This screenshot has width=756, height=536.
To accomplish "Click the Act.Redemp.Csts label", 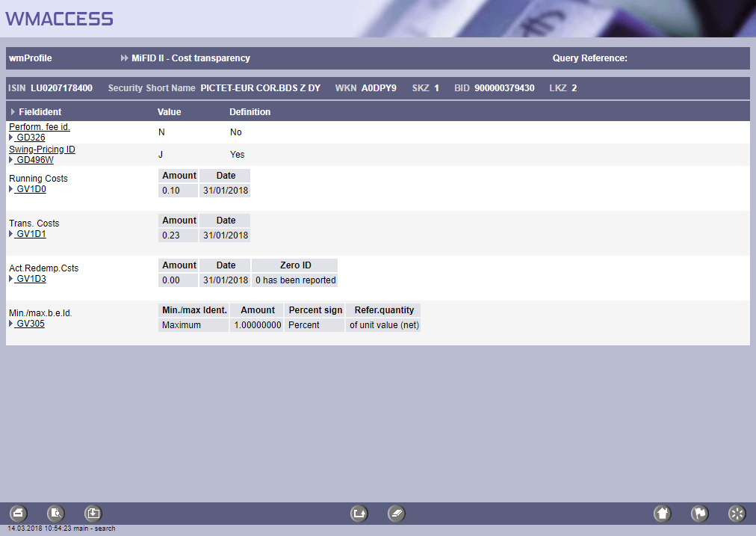I will point(43,268).
